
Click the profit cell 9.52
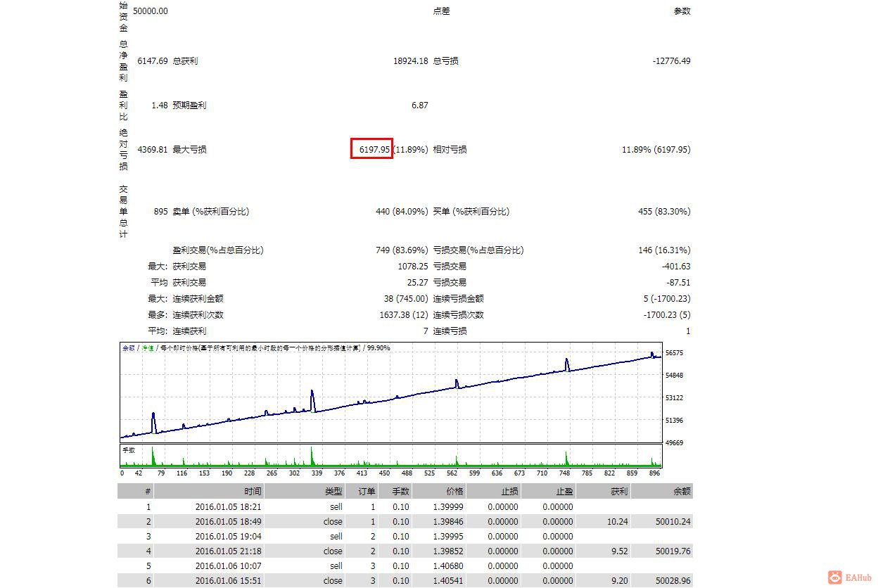tap(620, 551)
